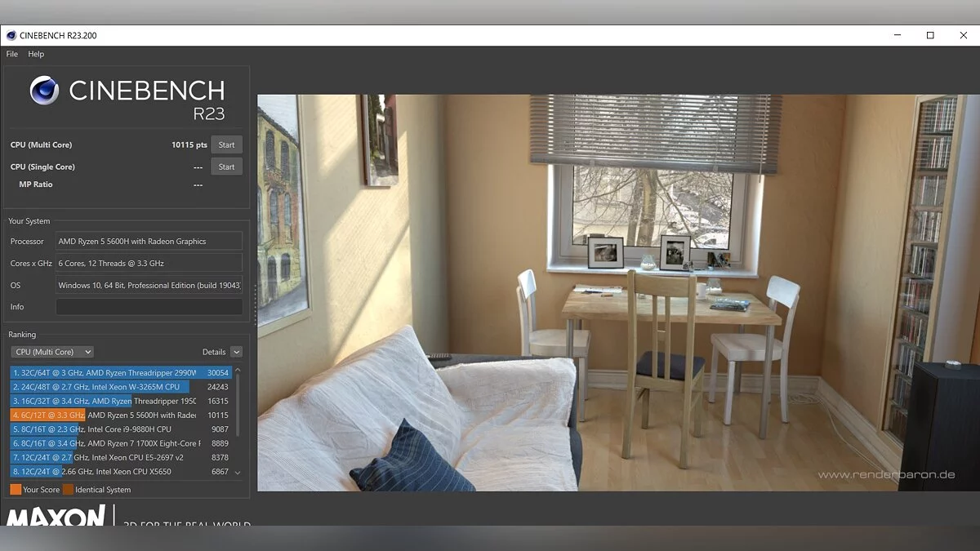Screen dimensions: 980x551
Task: Click the MP Ratio label
Action: tap(36, 184)
